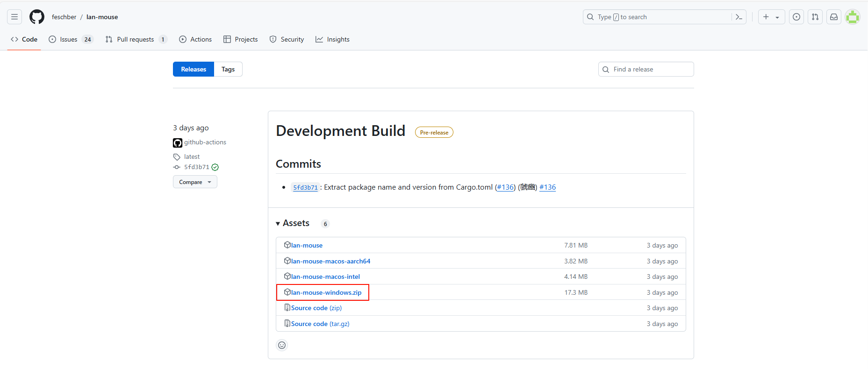Open the Pull requests icon in header
Viewport: 868px width, 369px height.
coord(815,17)
